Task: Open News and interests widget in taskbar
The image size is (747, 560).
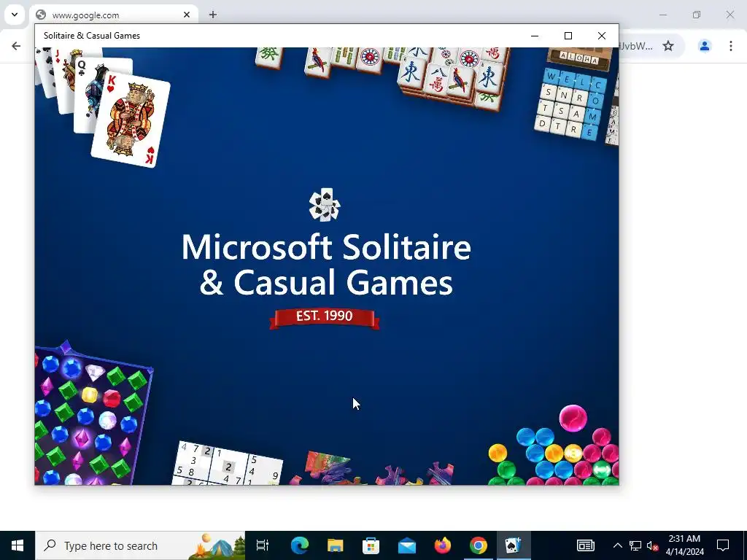Action: point(586,545)
